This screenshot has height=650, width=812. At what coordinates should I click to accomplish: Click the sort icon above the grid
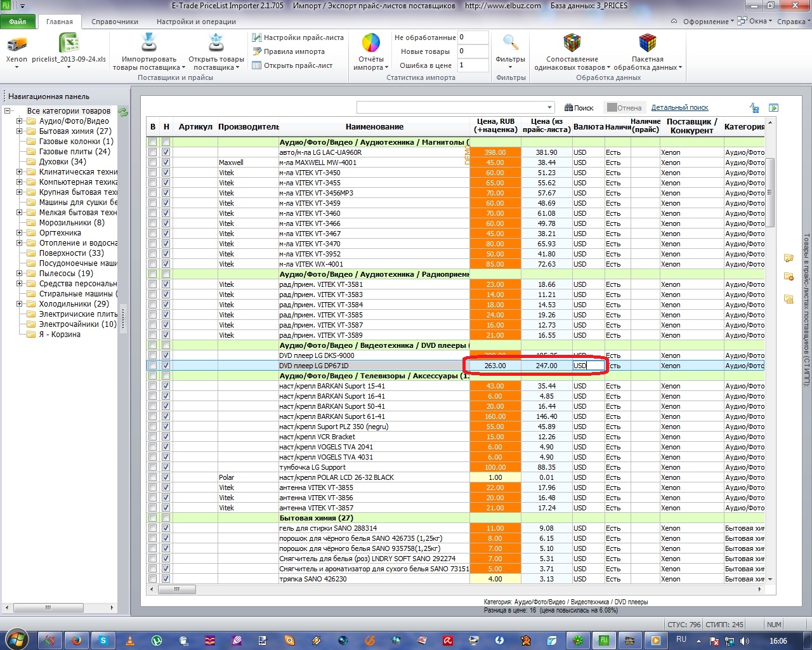pos(754,108)
